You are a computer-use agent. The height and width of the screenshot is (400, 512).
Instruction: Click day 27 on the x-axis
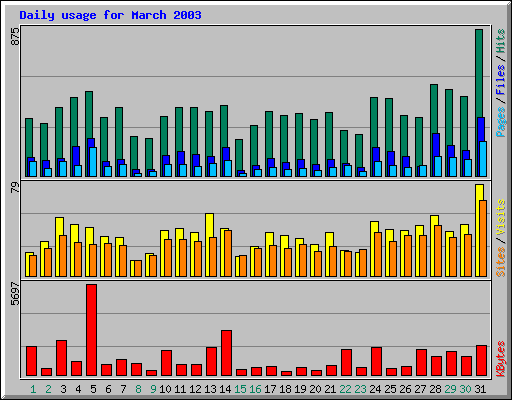420,389
